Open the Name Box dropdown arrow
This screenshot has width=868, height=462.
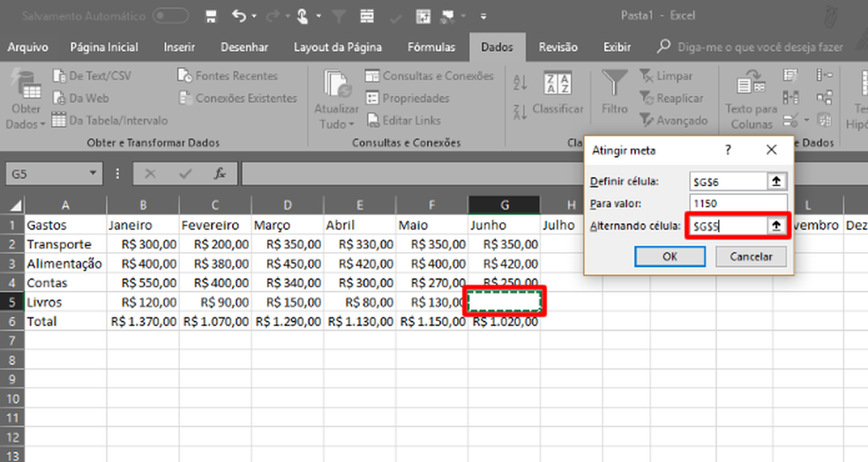point(93,174)
